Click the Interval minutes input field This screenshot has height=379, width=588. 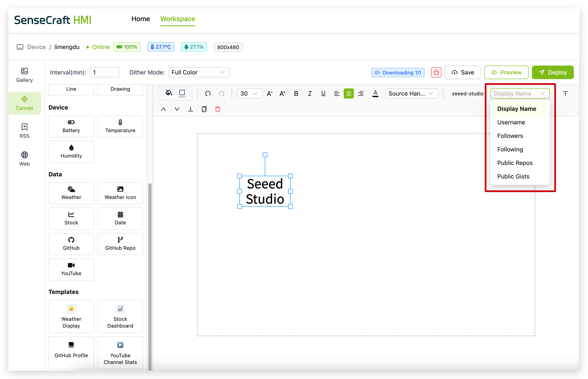coord(104,72)
